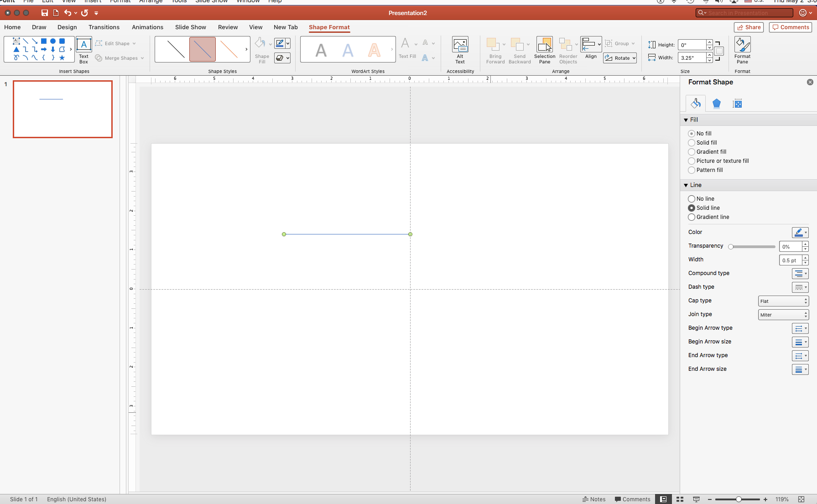817x504 pixels.
Task: Click the line Color swatch button
Action: point(800,233)
